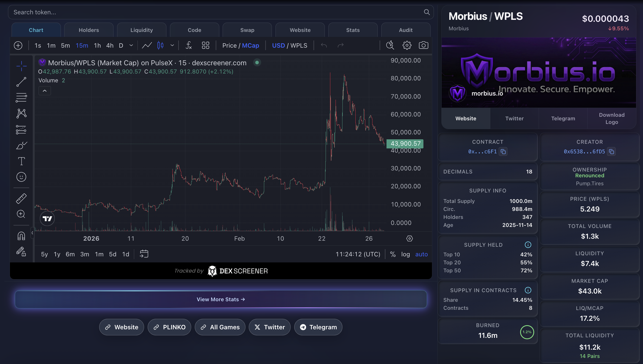Collapse the chart legend indicator chevron
Screen dimensions: 643x364
(45, 91)
